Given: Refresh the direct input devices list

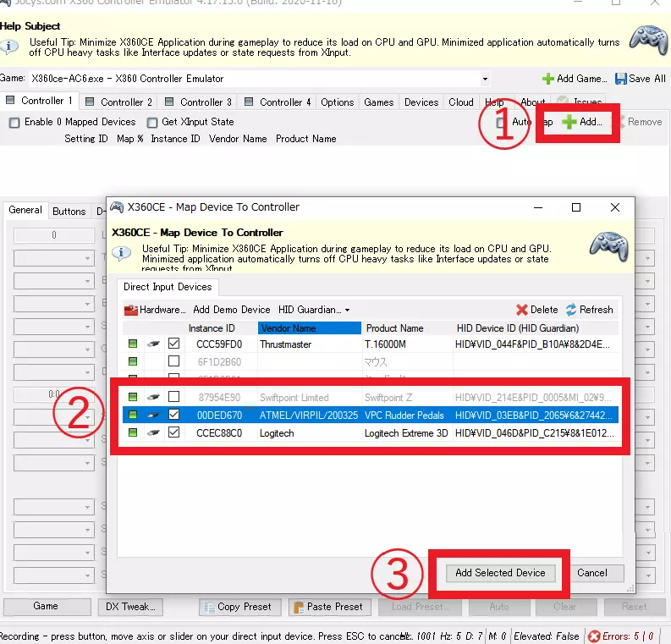Looking at the screenshot, I should point(589,310).
